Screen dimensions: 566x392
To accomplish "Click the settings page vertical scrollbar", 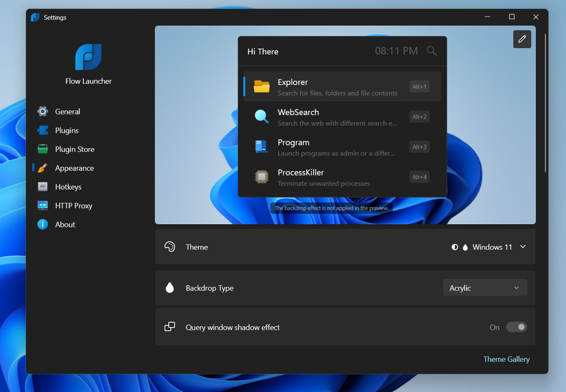I will [x=545, y=103].
